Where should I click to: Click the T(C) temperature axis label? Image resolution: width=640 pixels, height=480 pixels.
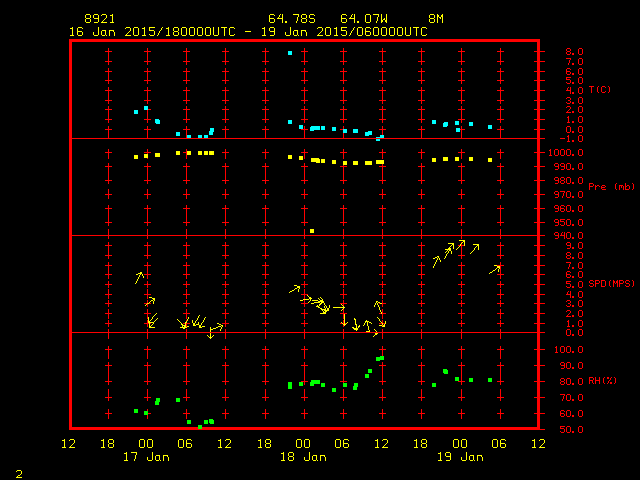600,90
